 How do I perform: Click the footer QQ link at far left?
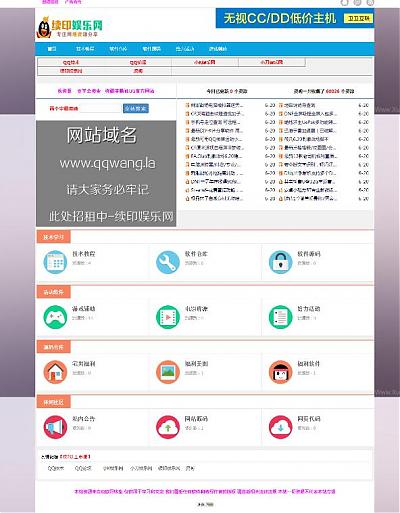click(55, 468)
